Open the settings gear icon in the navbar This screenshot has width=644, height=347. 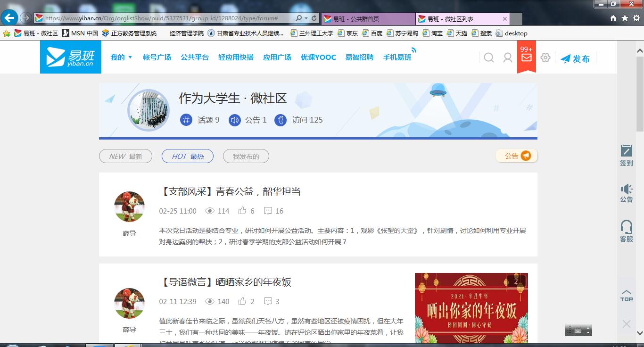[545, 57]
